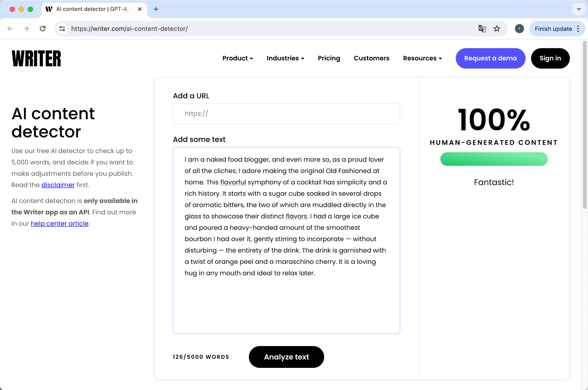
Task: Open a new tab with plus icon
Action: (156, 9)
